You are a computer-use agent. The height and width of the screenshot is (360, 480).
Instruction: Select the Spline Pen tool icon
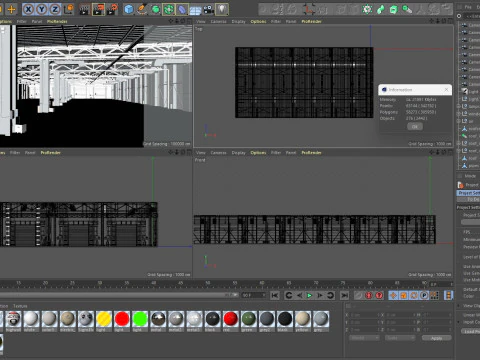click(142, 9)
